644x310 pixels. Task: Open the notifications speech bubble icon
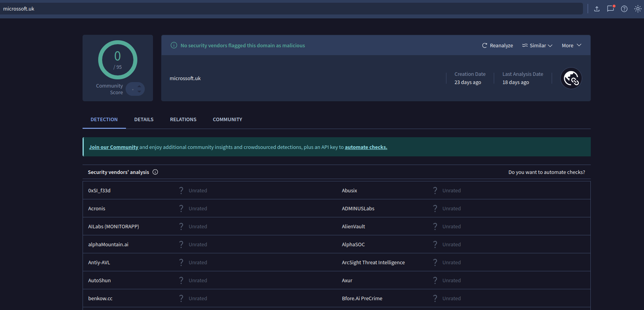610,9
